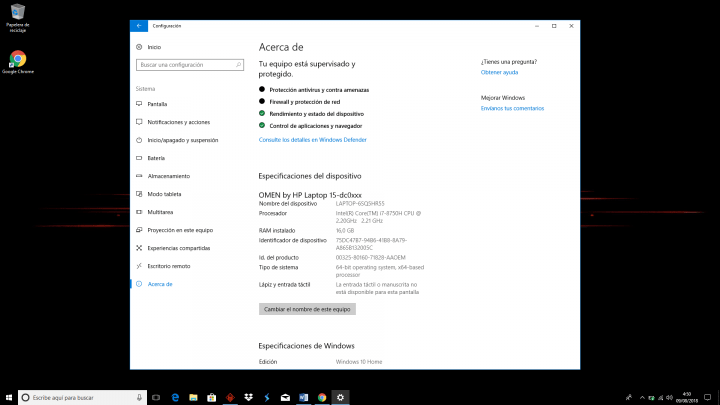Open Inicio home settings page
Viewport: 720px width, 405px height.
coord(149,47)
